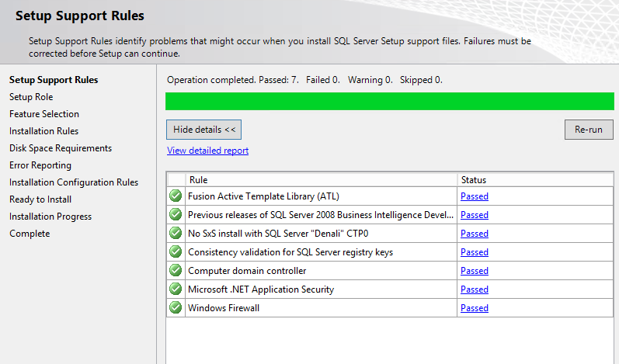Click green check icon beside Windows Firewall rule

176,307
